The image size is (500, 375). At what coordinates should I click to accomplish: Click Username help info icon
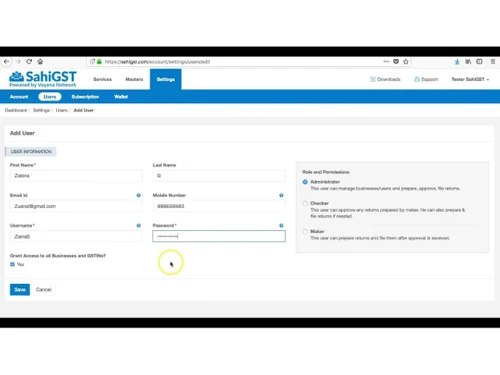click(139, 226)
